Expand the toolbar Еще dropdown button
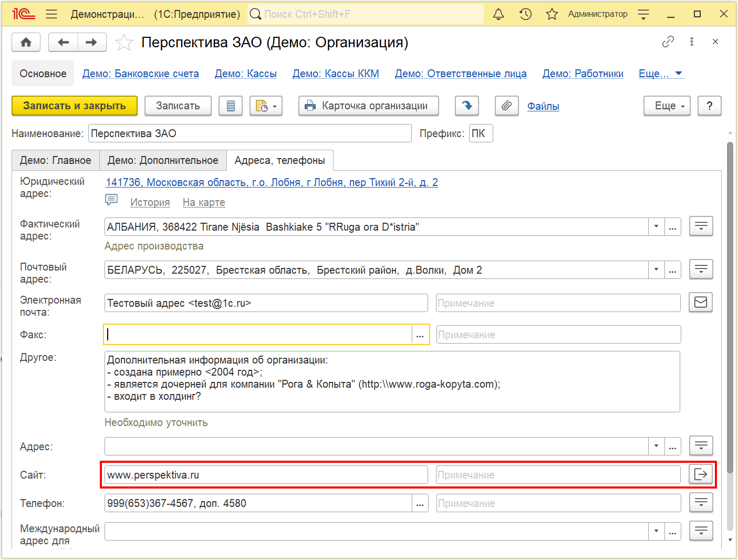Screen dimensions: 738x560 [667, 106]
